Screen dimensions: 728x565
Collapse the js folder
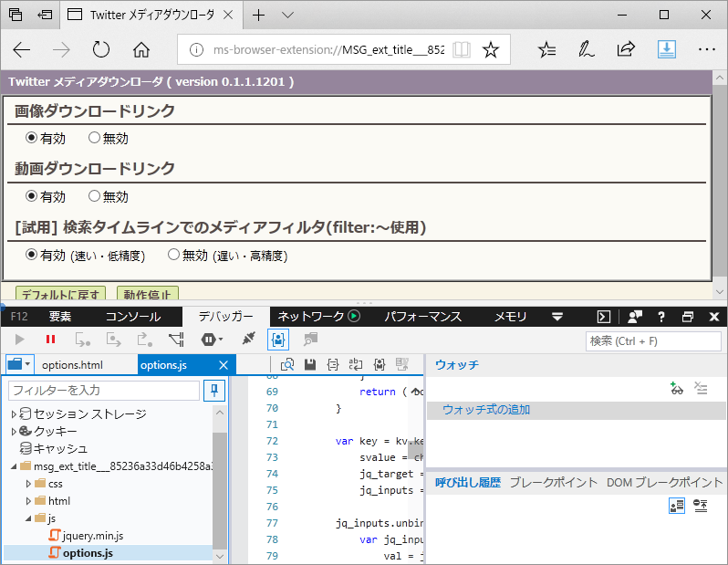pyautogui.click(x=28, y=518)
